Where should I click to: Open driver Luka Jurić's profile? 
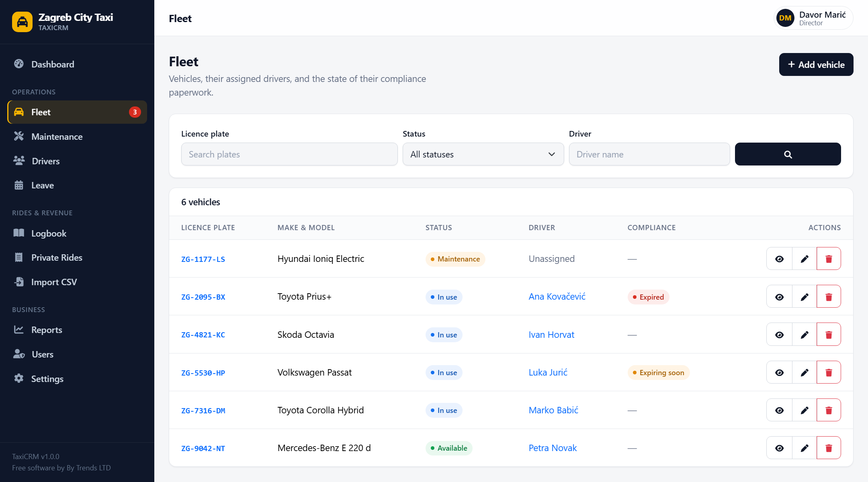(x=548, y=372)
